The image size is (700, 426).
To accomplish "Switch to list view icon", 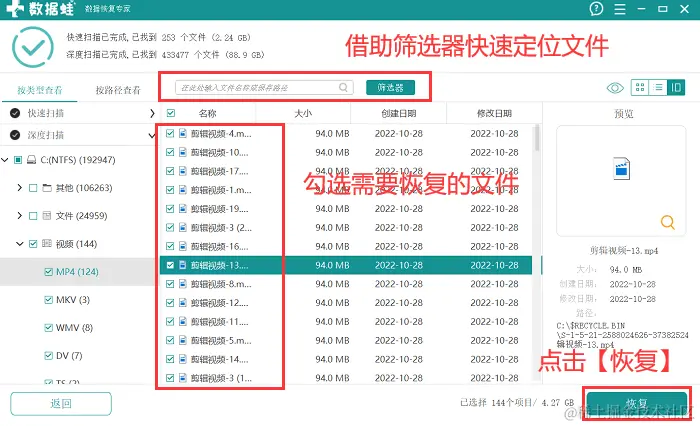I will pyautogui.click(x=658, y=87).
